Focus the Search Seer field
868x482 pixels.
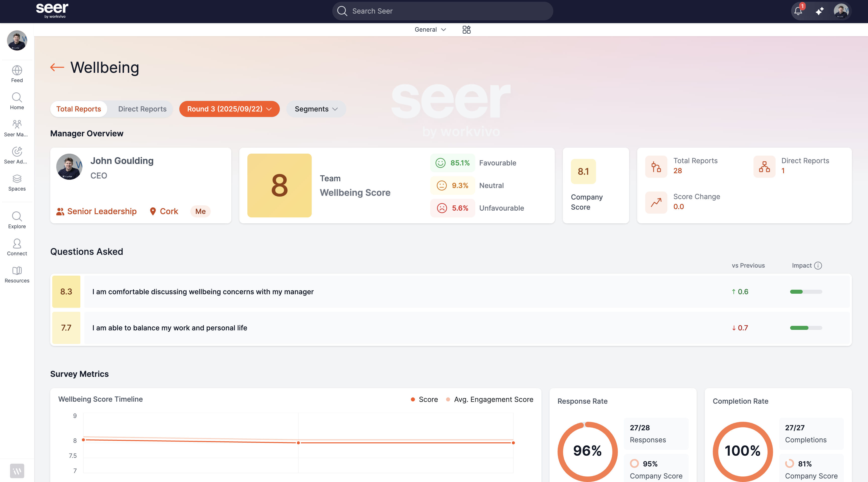pos(443,11)
